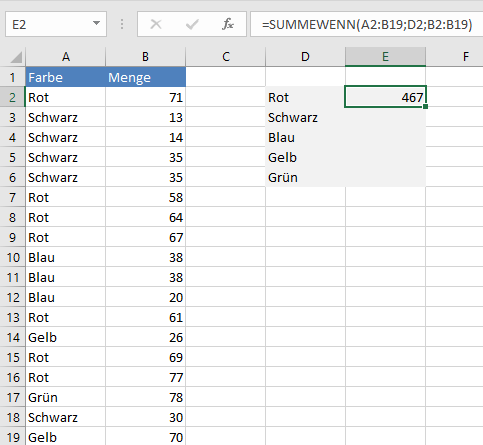
Task: Click cell D2 containing Rot
Action: pos(306,97)
